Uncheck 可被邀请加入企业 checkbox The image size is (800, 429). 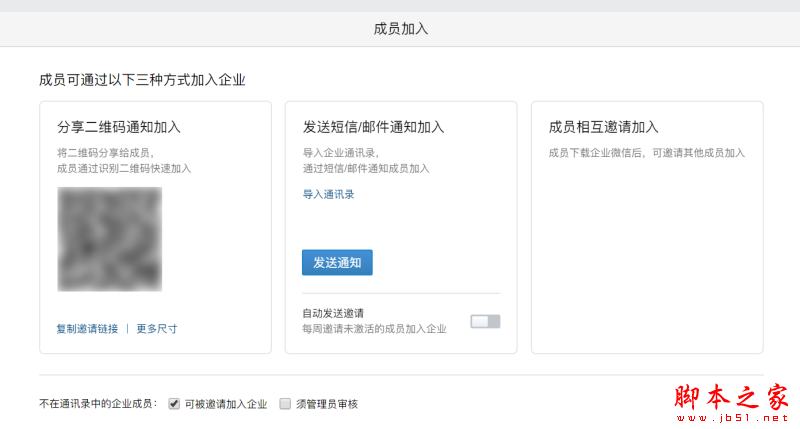pos(174,404)
